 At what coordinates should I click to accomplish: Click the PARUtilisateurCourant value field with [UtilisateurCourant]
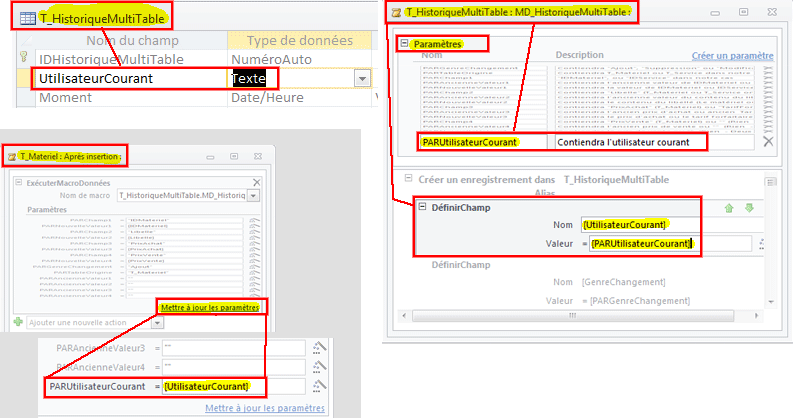coord(232,386)
